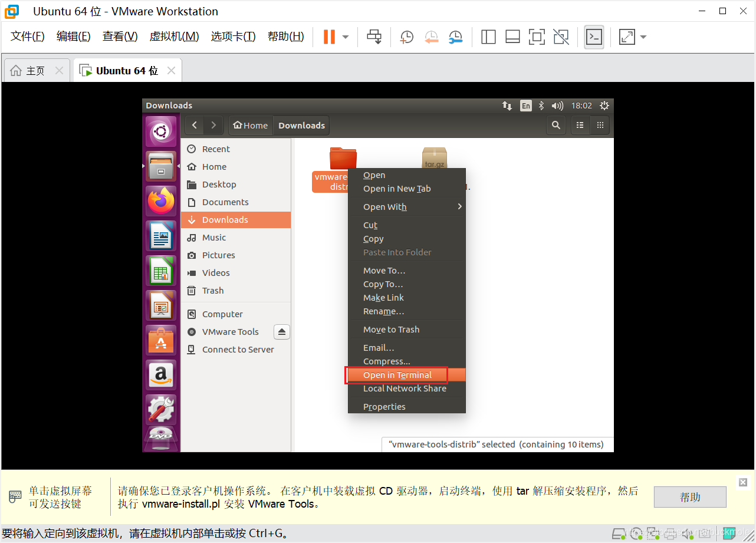This screenshot has width=756, height=543.
Task: Open the sound volume indicator
Action: pyautogui.click(x=557, y=106)
